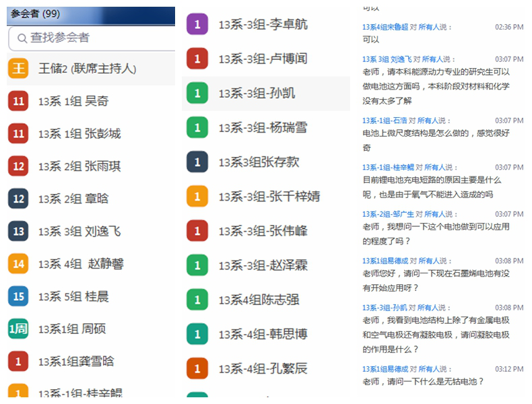Viewport: 532px width, 404px height.
Task: Click the magnifier icon in participant search
Action: tap(22, 38)
